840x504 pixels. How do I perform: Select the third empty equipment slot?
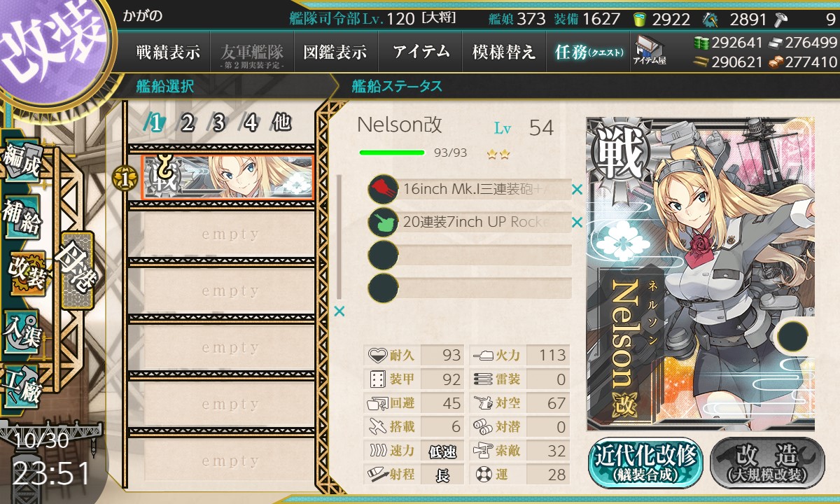[x=470, y=255]
